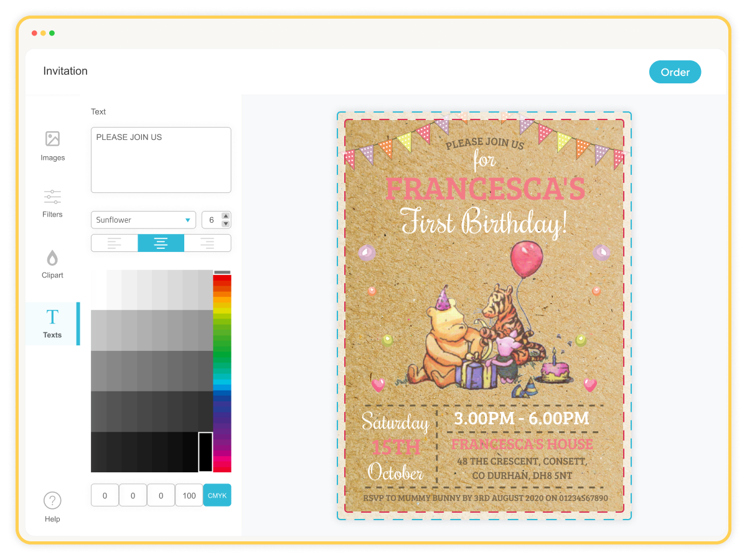747x560 pixels.
Task: Center-align the text
Action: [161, 243]
